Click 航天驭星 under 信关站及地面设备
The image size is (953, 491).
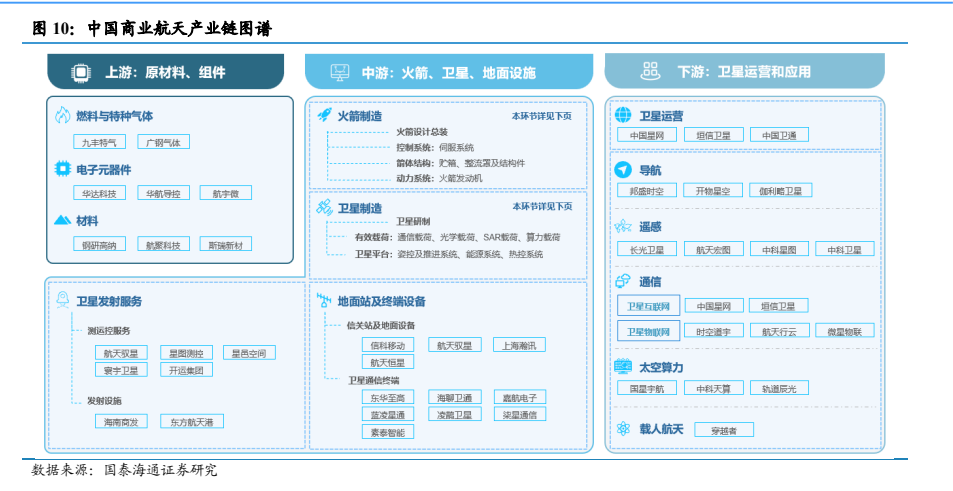tap(454, 345)
